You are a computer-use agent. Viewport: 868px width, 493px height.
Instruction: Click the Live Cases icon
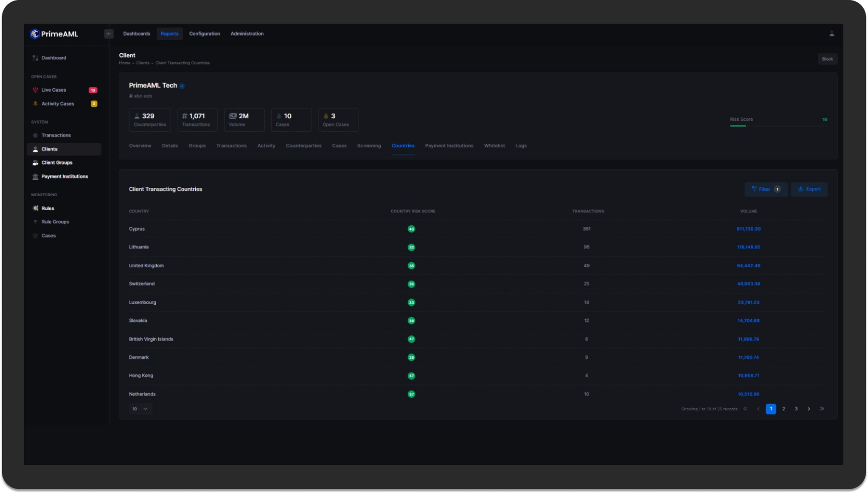(x=35, y=90)
